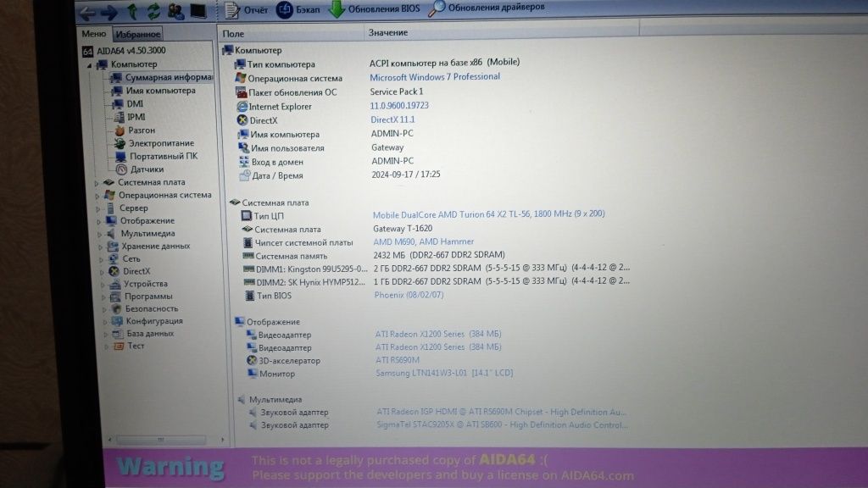Select the DIMM2: SK Hynix row

click(437, 281)
